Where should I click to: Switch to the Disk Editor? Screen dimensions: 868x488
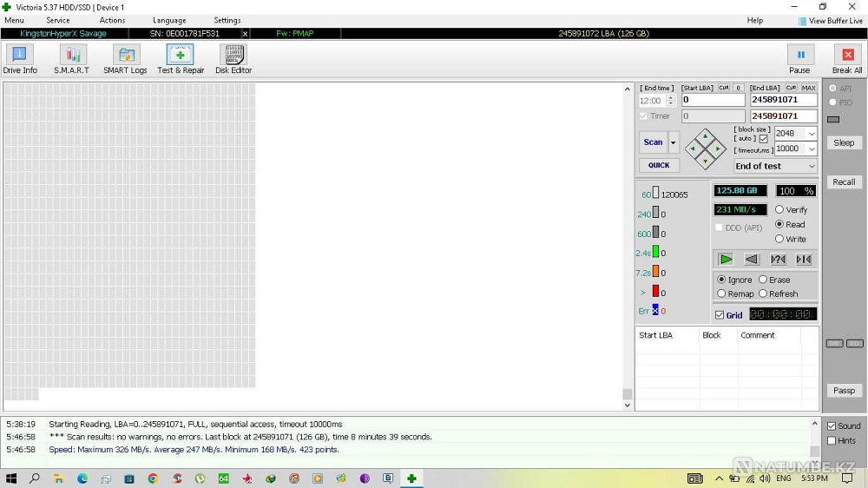(x=233, y=59)
